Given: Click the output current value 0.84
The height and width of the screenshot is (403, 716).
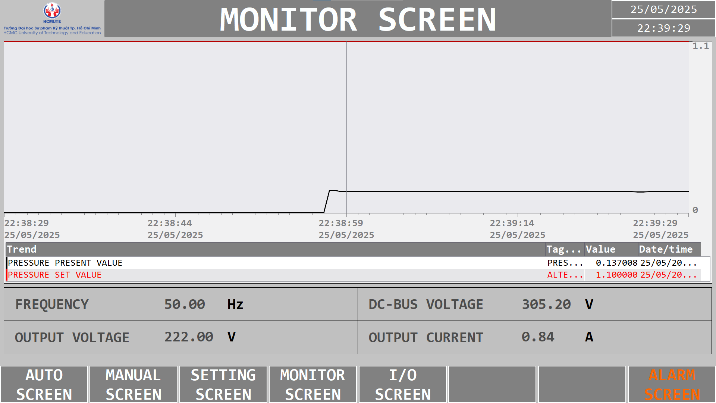Looking at the screenshot, I should [538, 337].
